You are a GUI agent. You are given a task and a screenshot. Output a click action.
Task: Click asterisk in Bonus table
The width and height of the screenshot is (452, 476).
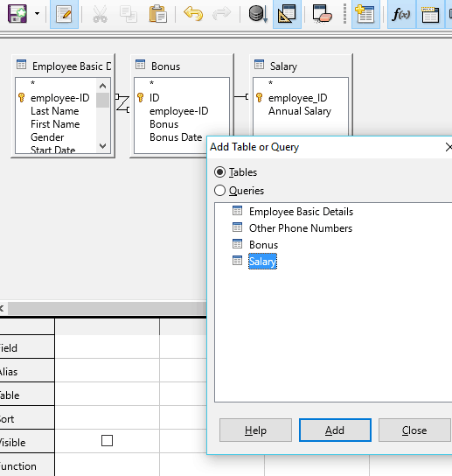(x=151, y=83)
